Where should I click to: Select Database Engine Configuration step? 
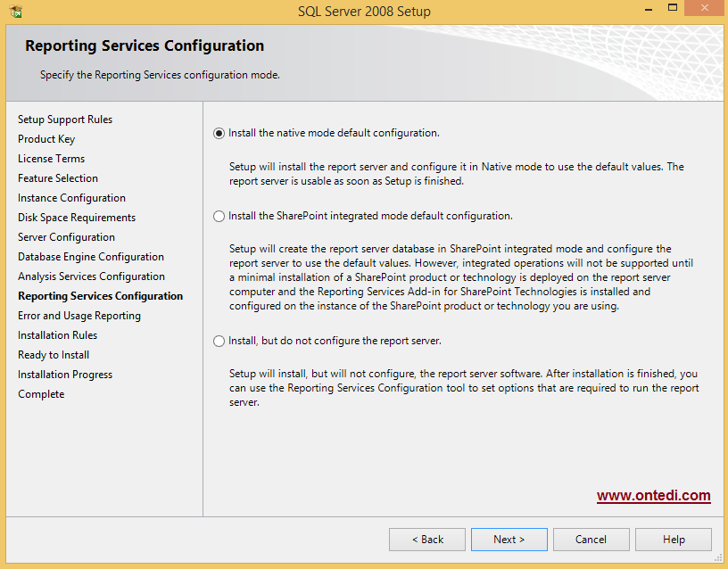(91, 257)
